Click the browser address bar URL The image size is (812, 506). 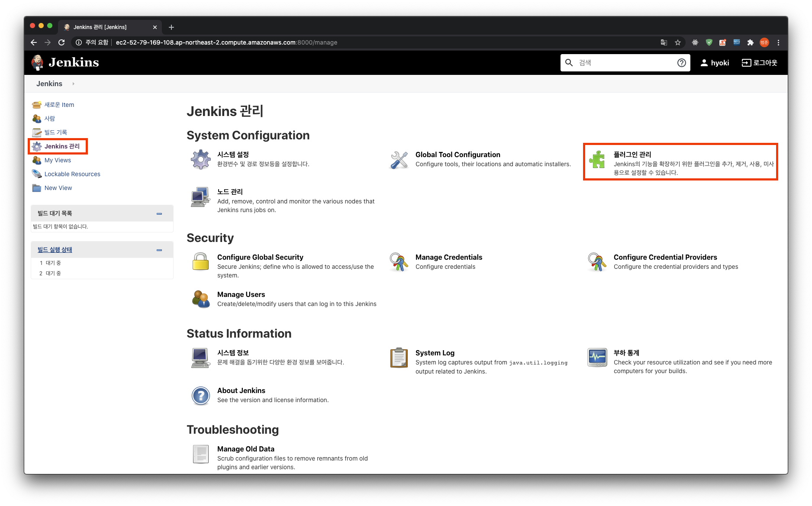pos(226,42)
